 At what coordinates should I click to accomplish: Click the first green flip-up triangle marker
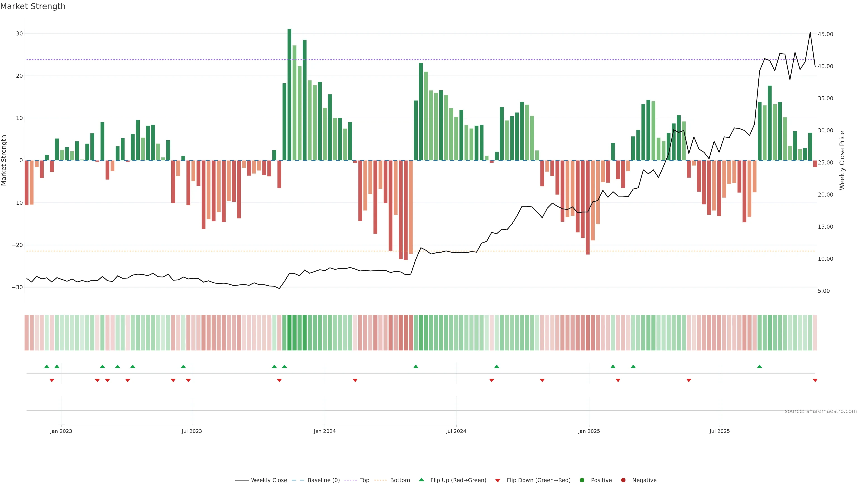point(47,366)
